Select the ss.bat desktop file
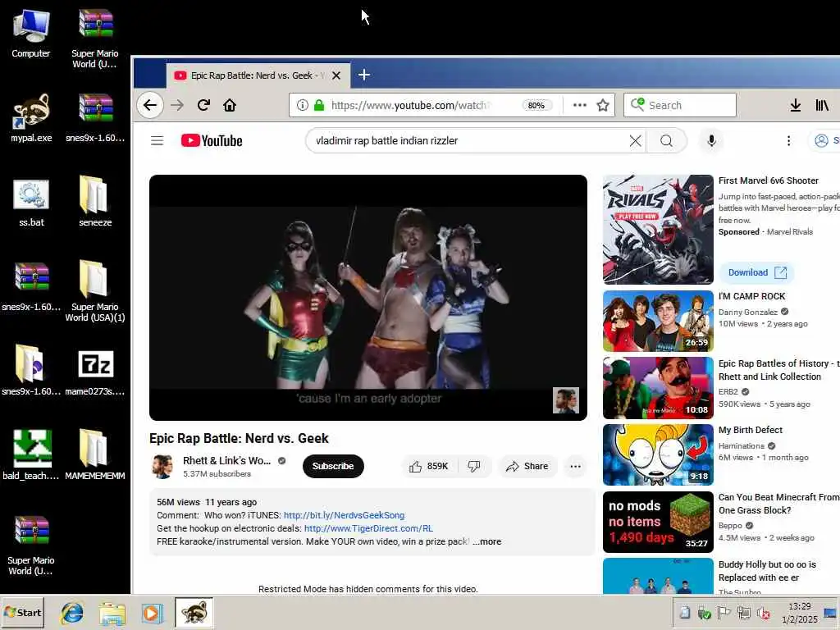The image size is (840, 630). click(31, 203)
